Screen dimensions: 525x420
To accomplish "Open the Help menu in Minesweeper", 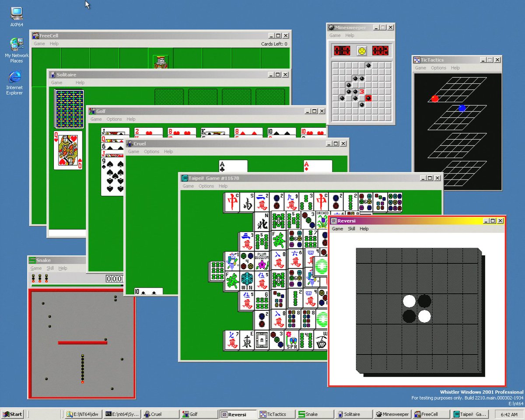I will 350,35.
